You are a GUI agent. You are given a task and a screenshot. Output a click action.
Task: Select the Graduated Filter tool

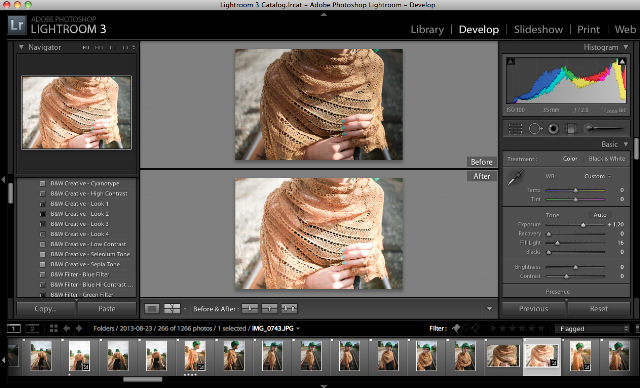[571, 129]
